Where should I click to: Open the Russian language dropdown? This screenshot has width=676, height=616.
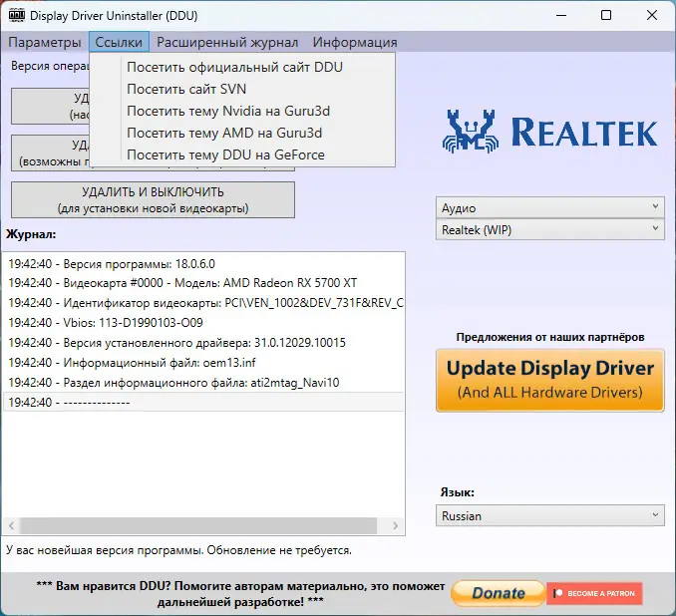(x=550, y=515)
